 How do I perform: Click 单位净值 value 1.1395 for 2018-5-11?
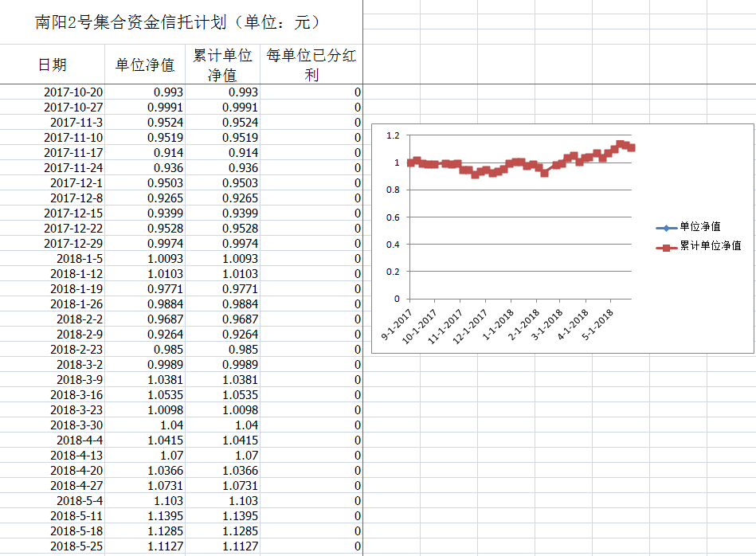point(166,516)
